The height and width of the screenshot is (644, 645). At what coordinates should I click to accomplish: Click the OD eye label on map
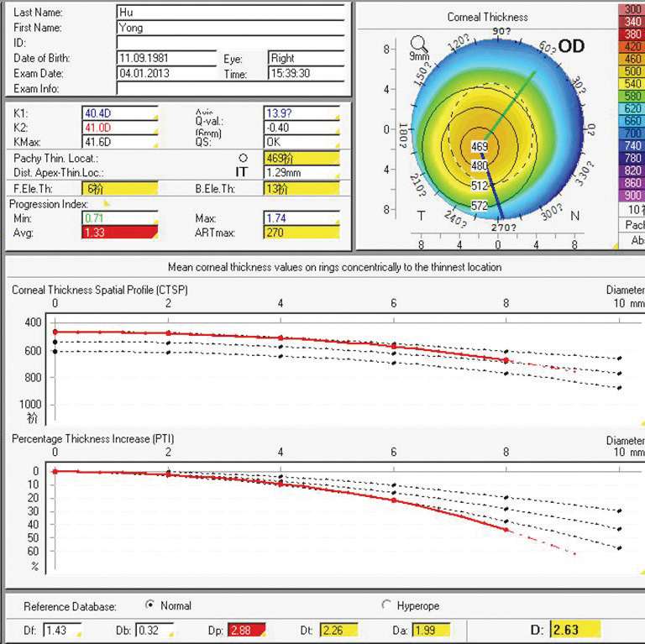(571, 46)
